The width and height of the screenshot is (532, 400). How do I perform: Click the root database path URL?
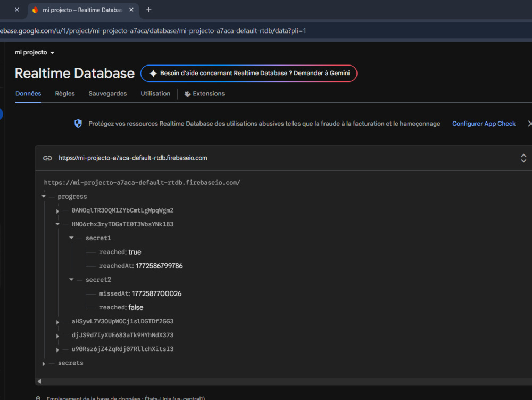click(142, 182)
